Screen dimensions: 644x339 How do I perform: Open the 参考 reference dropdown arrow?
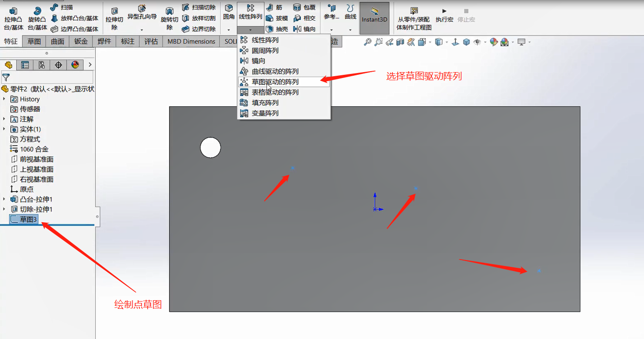pyautogui.click(x=331, y=30)
